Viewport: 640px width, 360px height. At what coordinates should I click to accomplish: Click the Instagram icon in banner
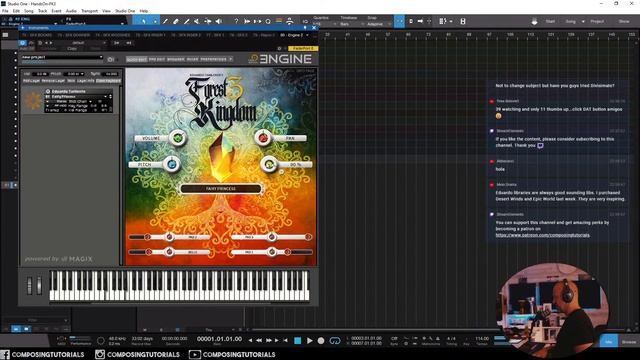pyautogui.click(x=100, y=354)
